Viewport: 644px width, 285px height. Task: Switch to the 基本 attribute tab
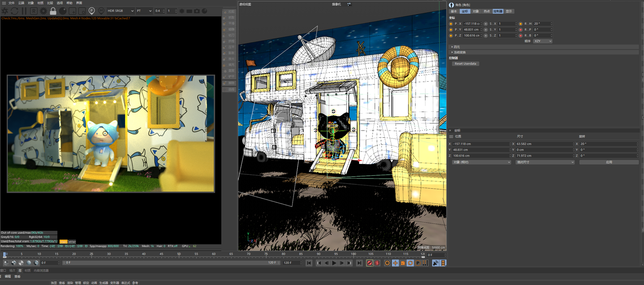click(x=454, y=11)
